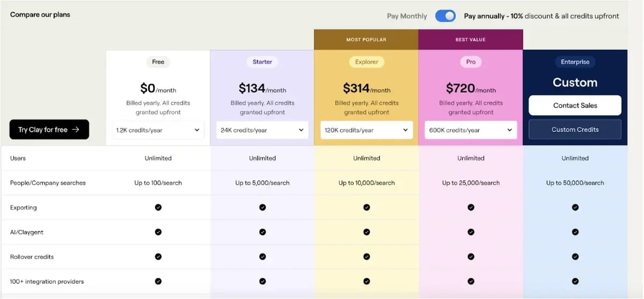Click the Exporting checkmark under Pro plan
The width and height of the screenshot is (644, 299).
click(x=471, y=207)
